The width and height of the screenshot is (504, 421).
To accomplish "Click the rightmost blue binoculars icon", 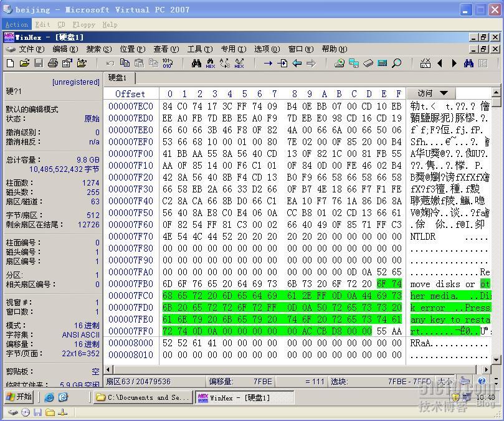I will pyautogui.click(x=468, y=64).
